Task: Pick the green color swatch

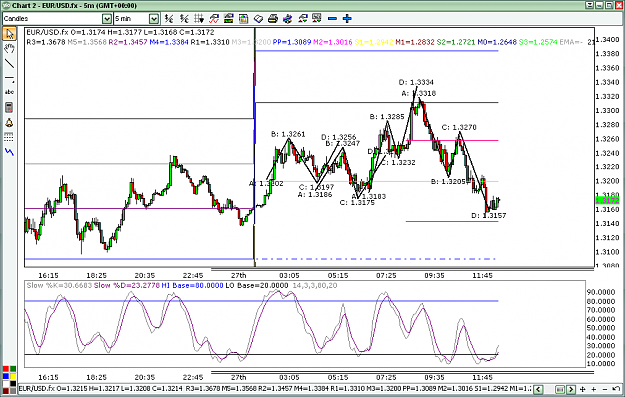Action: (x=13, y=369)
